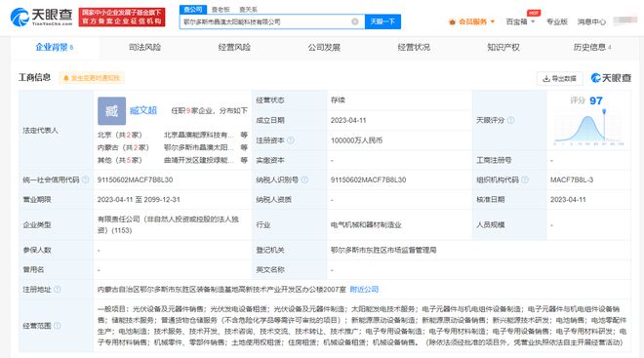Click the 臧 avatar tile of the legal representative

tap(111, 111)
